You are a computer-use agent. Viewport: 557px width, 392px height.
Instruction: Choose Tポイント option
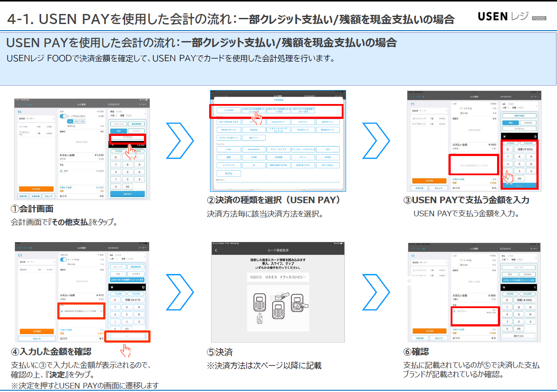click(x=303, y=122)
